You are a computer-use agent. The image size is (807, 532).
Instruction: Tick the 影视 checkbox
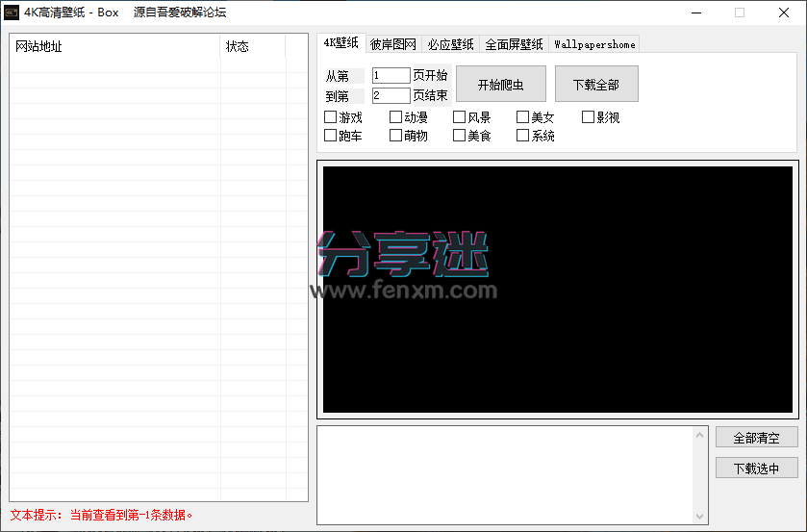tap(589, 117)
